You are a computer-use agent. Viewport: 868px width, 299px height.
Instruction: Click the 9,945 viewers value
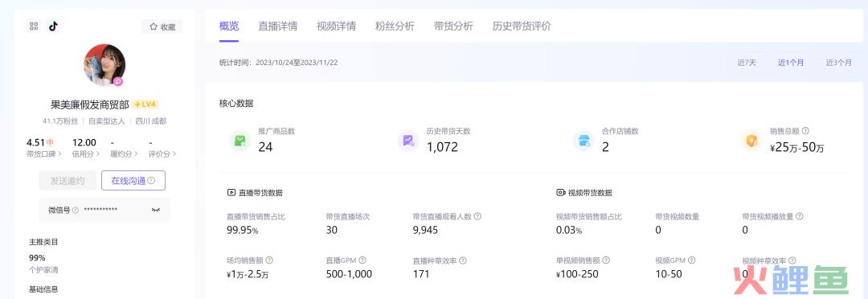(x=425, y=231)
